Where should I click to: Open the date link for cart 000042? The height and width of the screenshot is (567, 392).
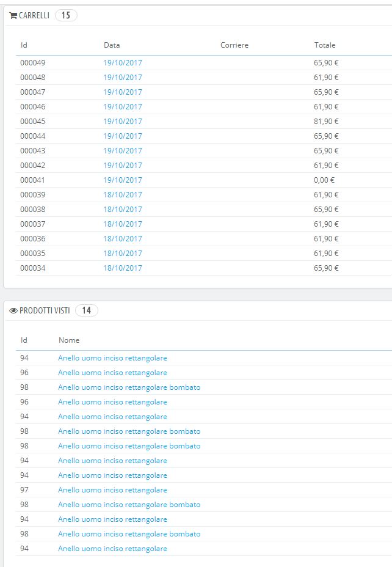tap(123, 166)
